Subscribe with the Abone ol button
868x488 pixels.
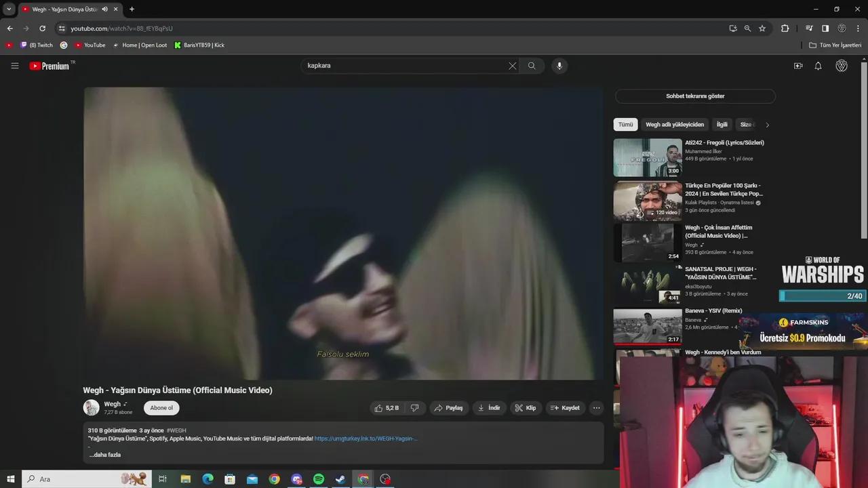[161, 408]
